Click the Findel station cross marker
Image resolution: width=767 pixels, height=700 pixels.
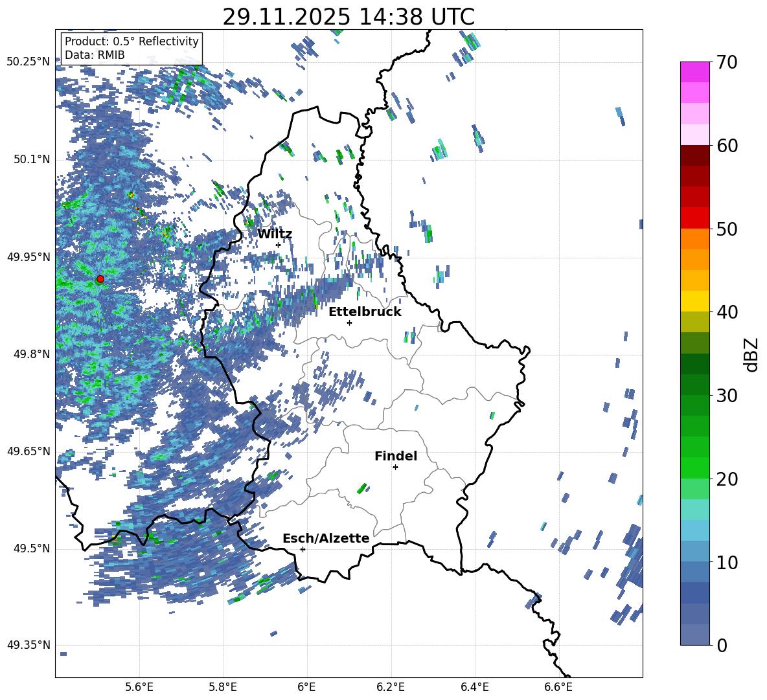(395, 468)
